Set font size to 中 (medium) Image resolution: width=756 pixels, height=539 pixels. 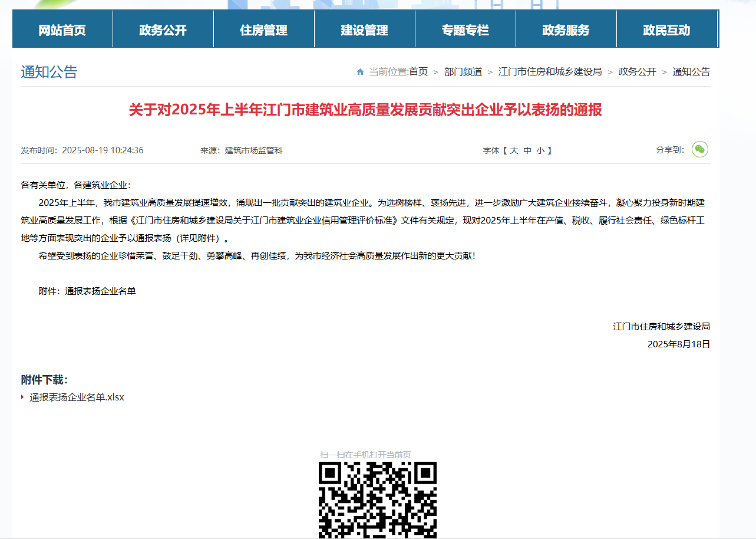(527, 150)
